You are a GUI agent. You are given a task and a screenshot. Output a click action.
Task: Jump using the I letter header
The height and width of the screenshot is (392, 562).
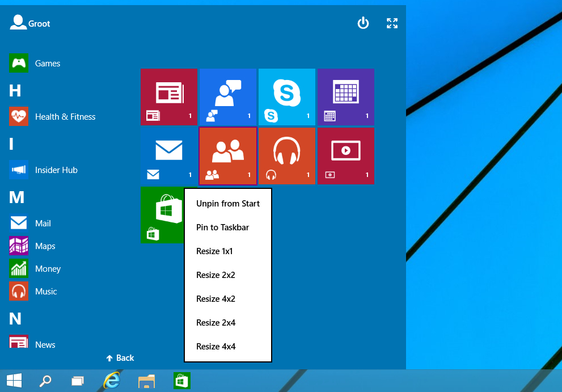pyautogui.click(x=11, y=144)
